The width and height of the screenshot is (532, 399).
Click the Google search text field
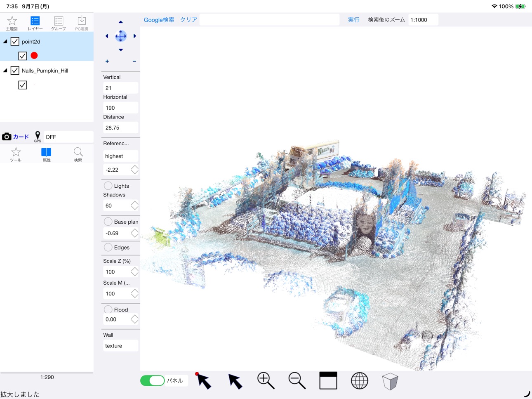pyautogui.click(x=269, y=20)
